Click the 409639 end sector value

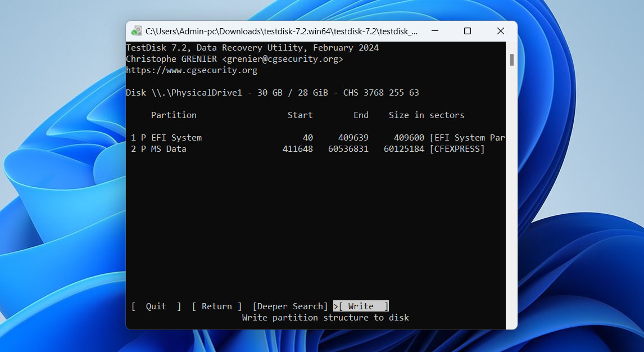click(353, 138)
